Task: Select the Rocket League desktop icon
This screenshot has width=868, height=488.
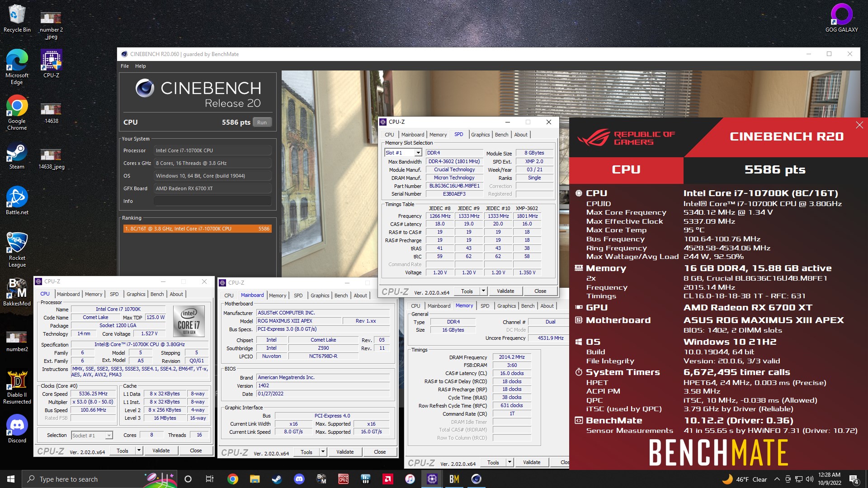Action: [17, 249]
